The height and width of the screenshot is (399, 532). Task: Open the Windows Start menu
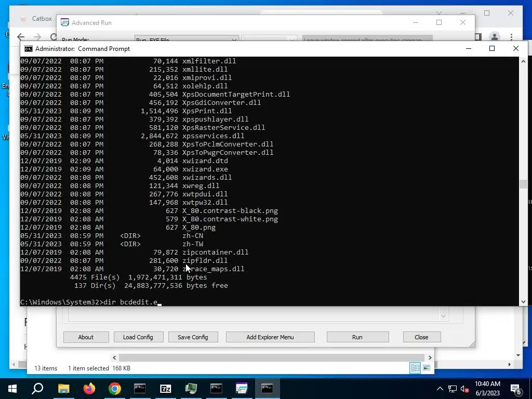pos(12,389)
